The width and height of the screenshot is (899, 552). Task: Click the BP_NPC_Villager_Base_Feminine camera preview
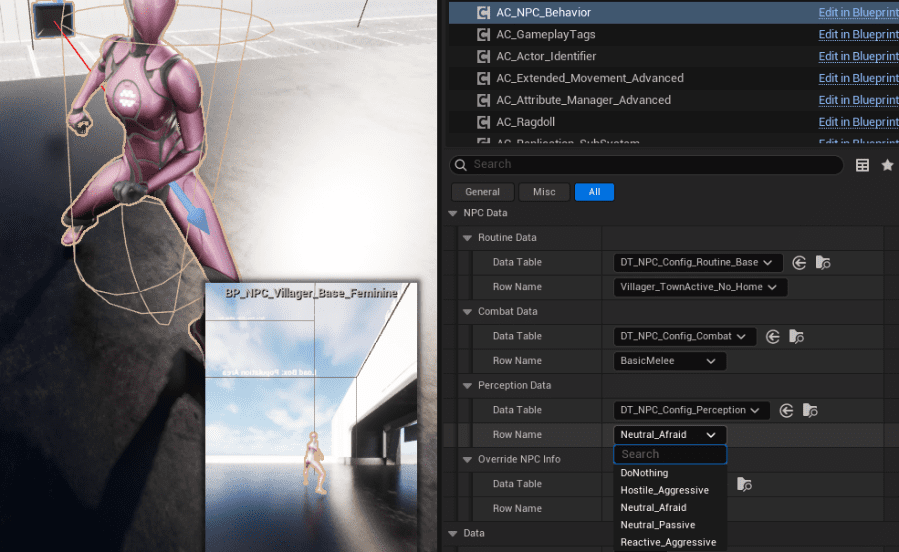pyautogui.click(x=311, y=417)
